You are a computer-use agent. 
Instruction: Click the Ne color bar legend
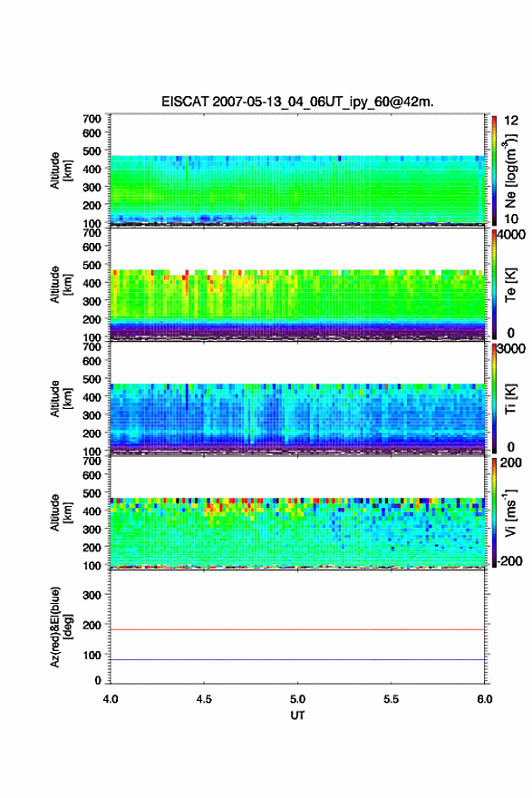[x=494, y=170]
